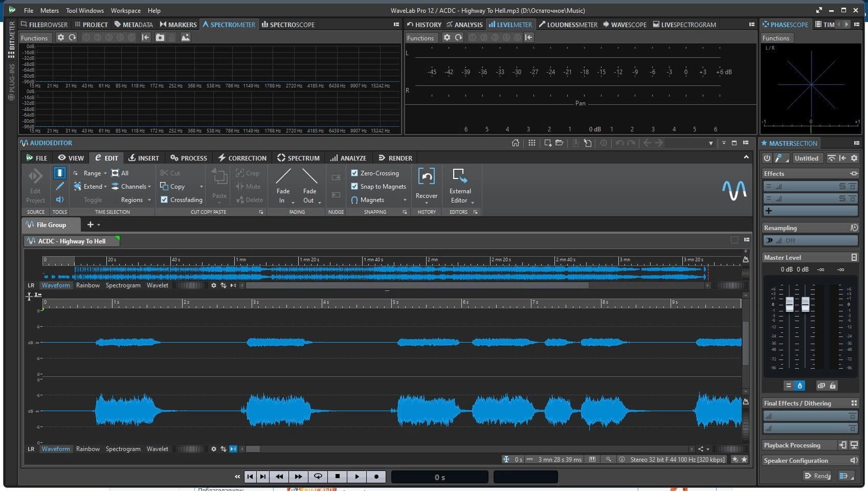Select the ACDC - Highway To Hell file tab

tap(72, 241)
